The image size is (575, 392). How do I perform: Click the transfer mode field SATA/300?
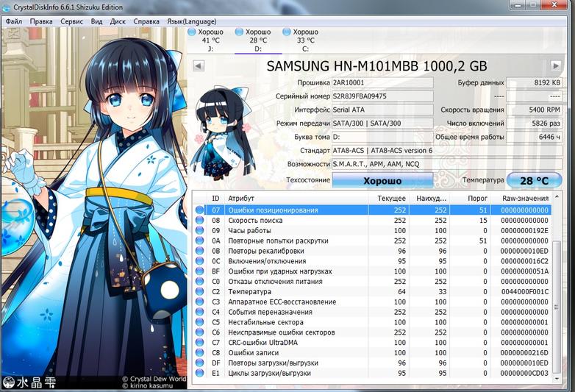(382, 124)
